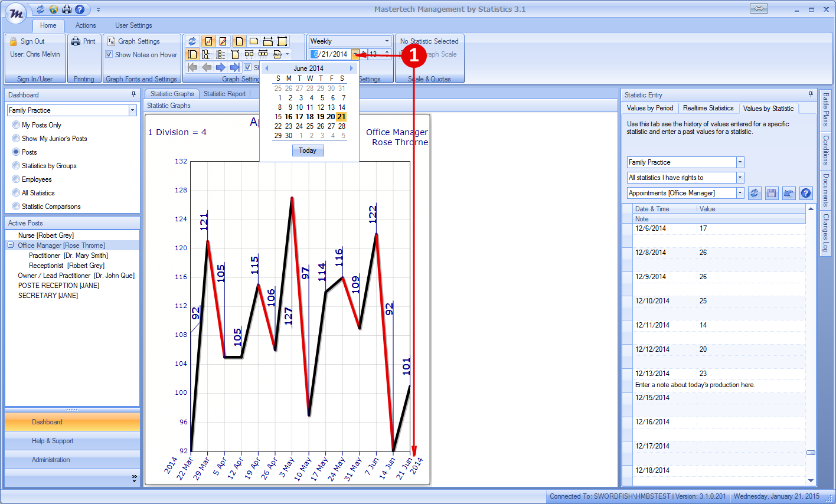836x504 pixels.
Task: Click the save disk icon in Statistic Entry
Action: click(772, 193)
